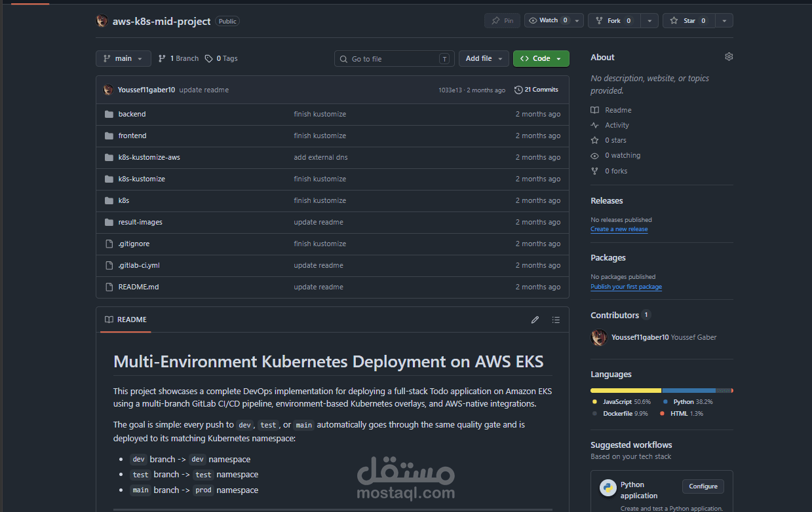The image size is (812, 512).
Task: Click Publish your first package link
Action: [626, 287]
